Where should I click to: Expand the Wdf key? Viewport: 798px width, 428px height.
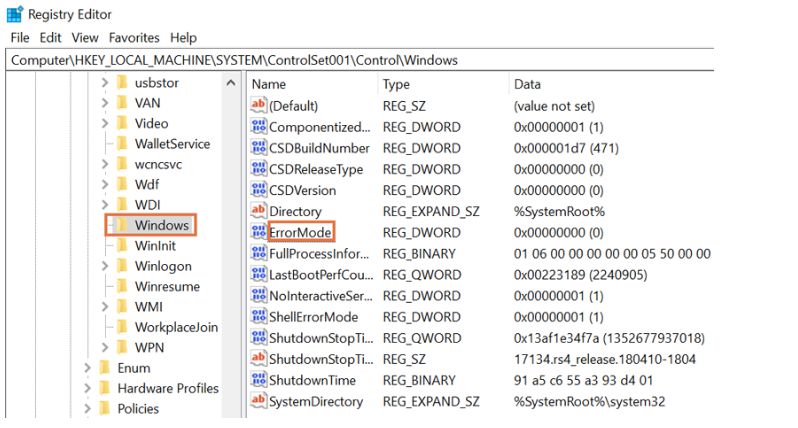(105, 184)
